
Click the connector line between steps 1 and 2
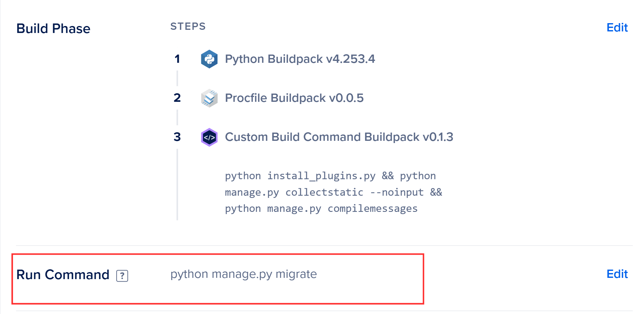(177, 78)
